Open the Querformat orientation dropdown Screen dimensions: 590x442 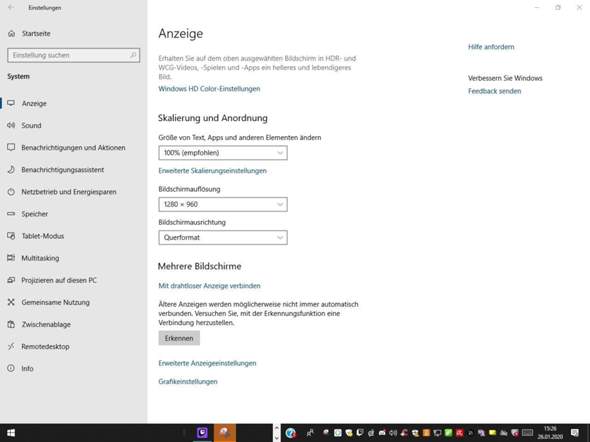click(223, 237)
